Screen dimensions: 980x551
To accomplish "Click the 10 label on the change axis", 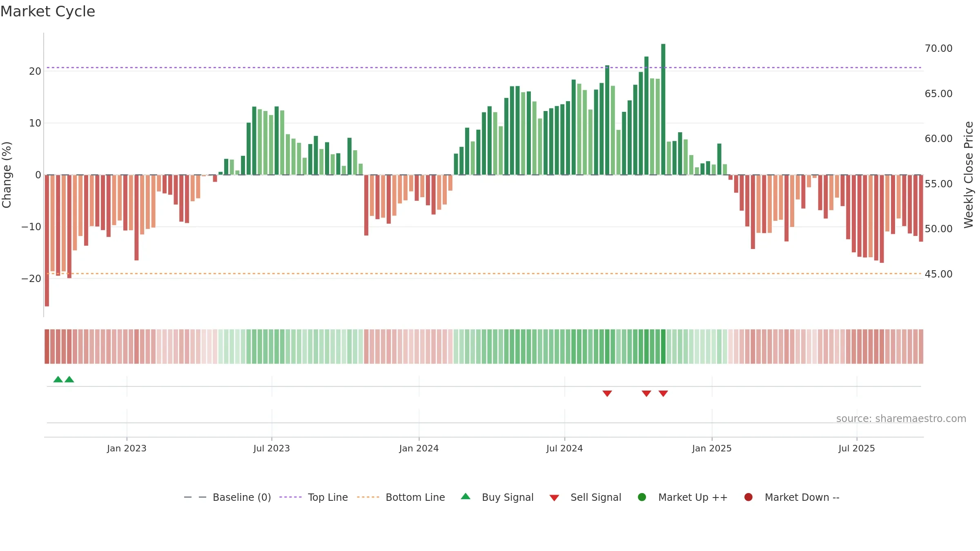I will tap(35, 123).
